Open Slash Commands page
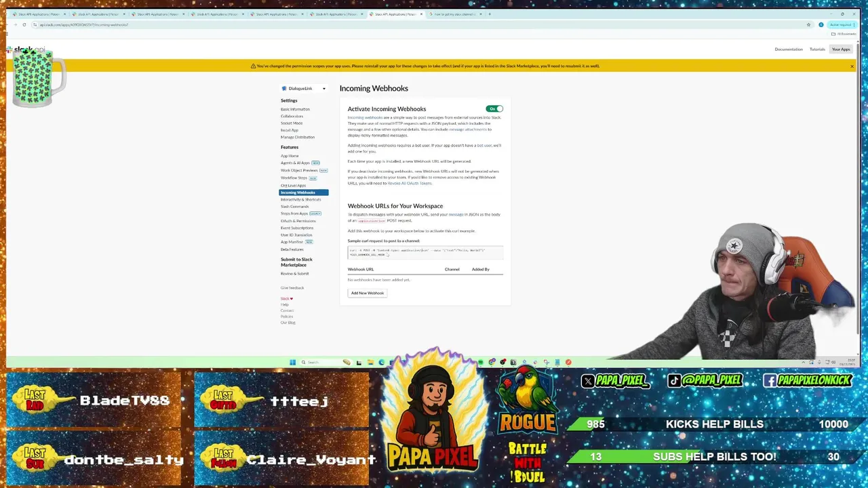 [294, 207]
